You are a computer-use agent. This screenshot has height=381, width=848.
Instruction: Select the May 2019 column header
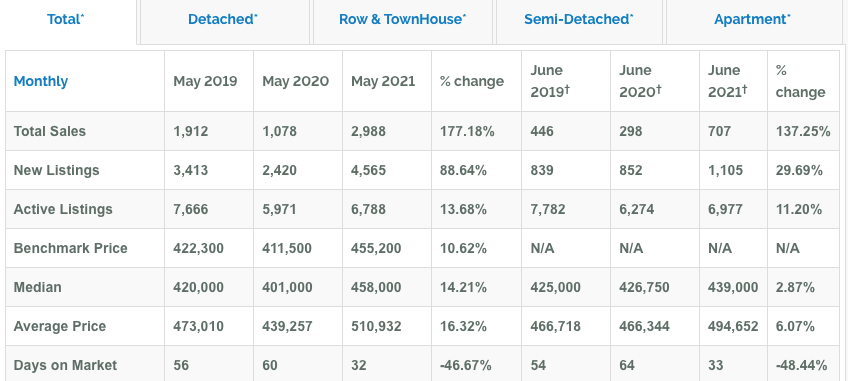[205, 82]
